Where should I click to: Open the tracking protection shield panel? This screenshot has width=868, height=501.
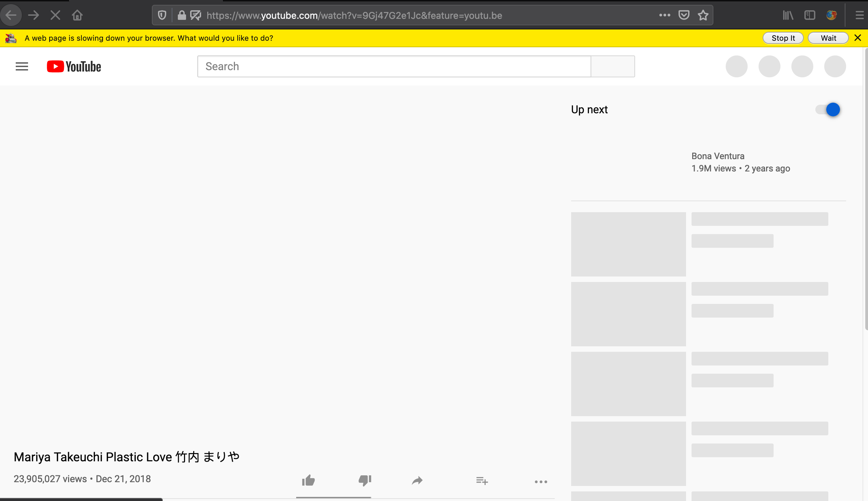161,15
